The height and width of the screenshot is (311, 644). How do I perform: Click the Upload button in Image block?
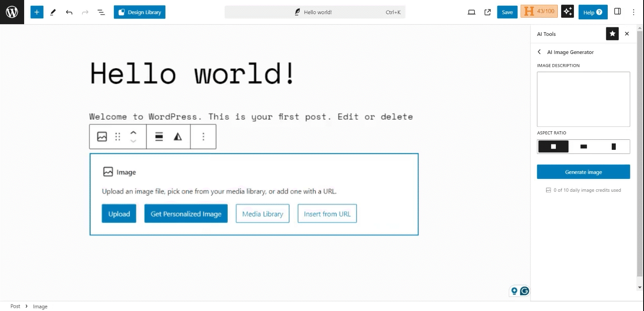(119, 214)
